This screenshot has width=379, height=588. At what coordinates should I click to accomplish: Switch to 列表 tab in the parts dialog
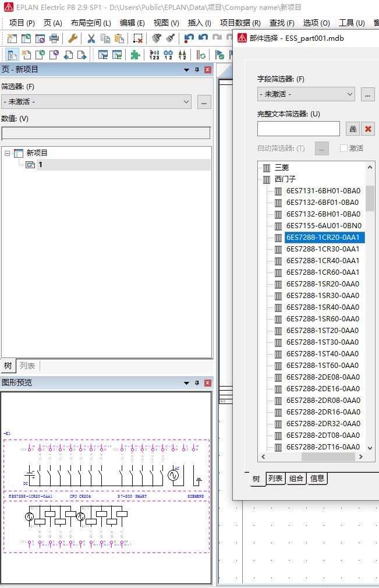(x=275, y=478)
